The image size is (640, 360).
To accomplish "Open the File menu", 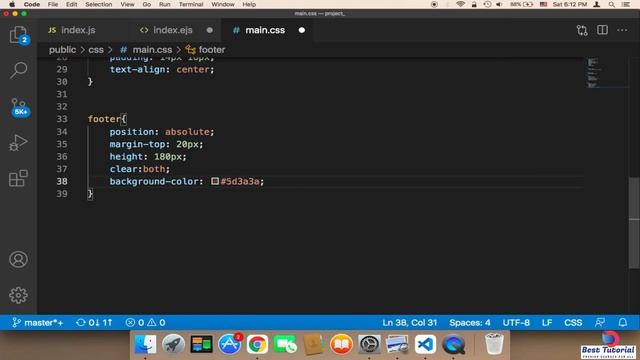I will [x=53, y=4].
